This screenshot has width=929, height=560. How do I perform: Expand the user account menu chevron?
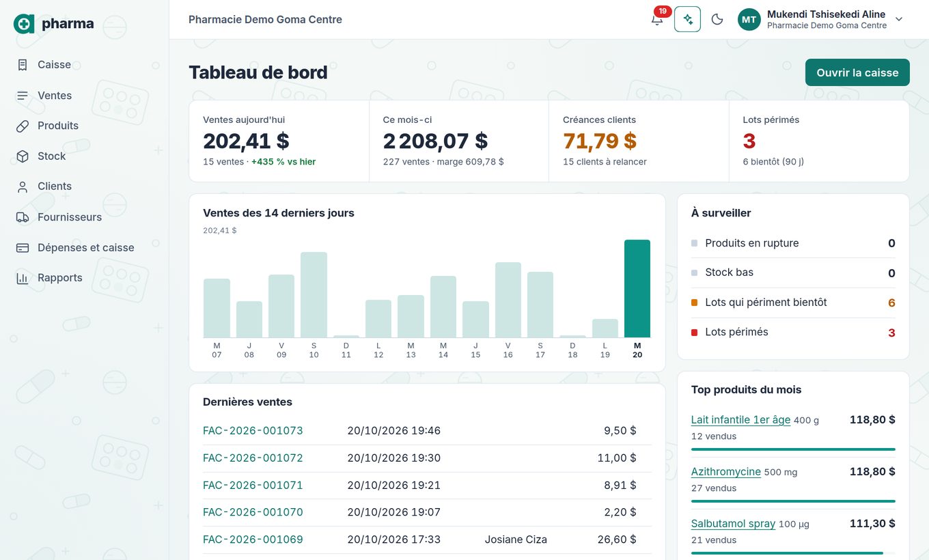(x=899, y=19)
